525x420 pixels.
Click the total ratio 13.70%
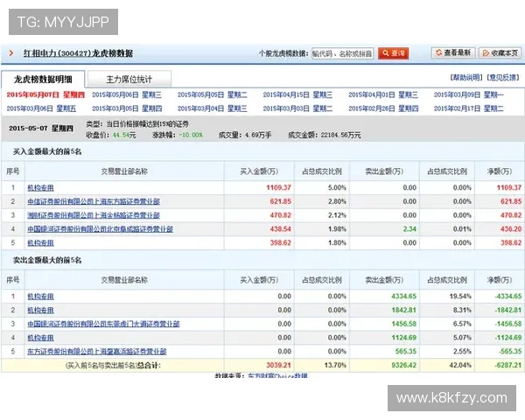point(335,365)
